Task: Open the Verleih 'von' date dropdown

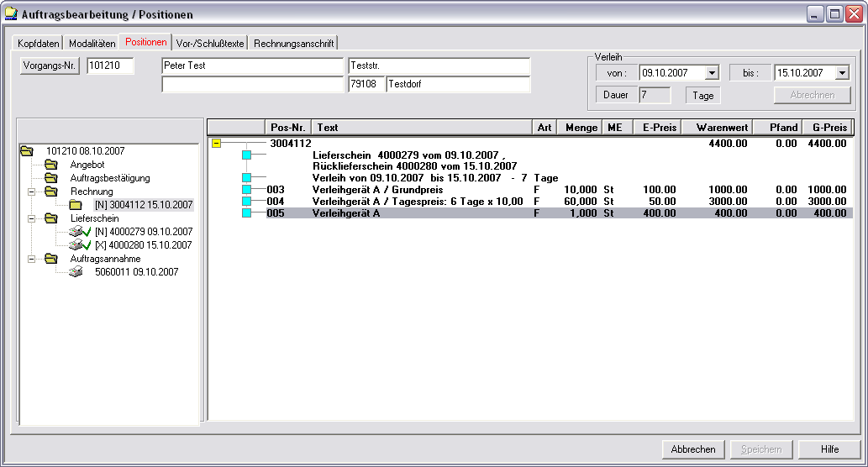Action: pyautogui.click(x=713, y=73)
